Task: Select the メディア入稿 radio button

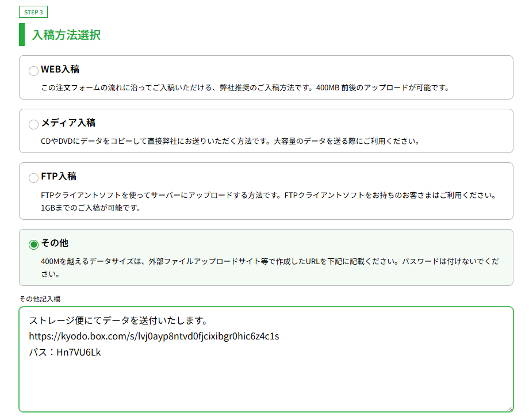Action: point(33,124)
